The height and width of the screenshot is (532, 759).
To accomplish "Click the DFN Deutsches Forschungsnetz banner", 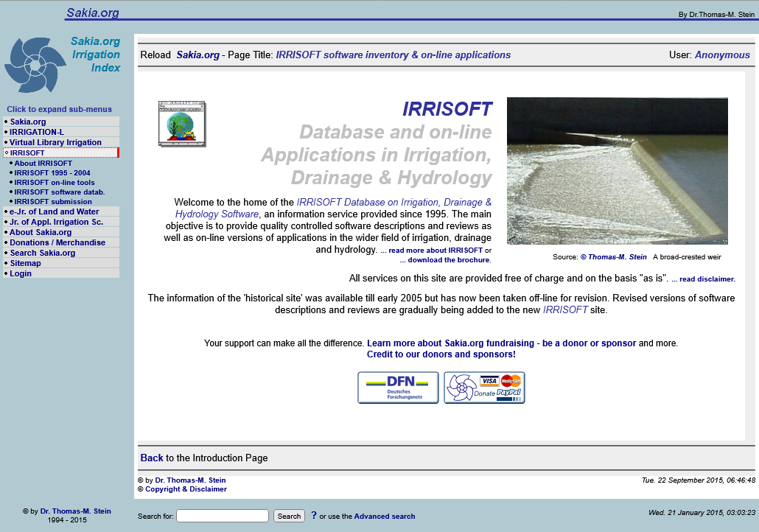I will tap(398, 388).
